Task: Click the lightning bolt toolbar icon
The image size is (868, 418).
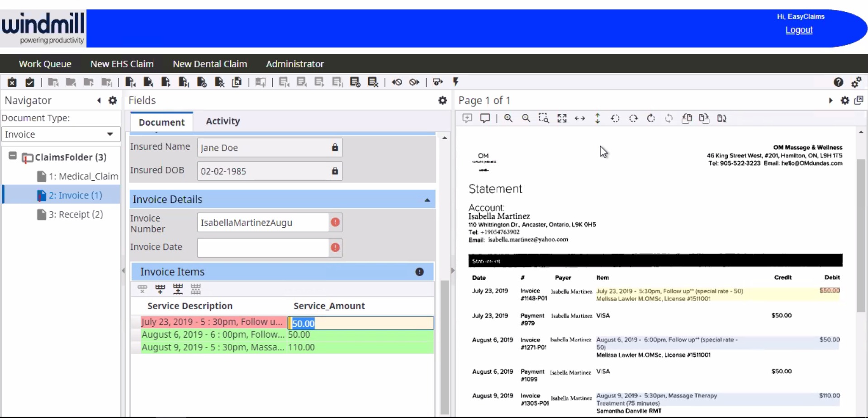Action: point(456,82)
